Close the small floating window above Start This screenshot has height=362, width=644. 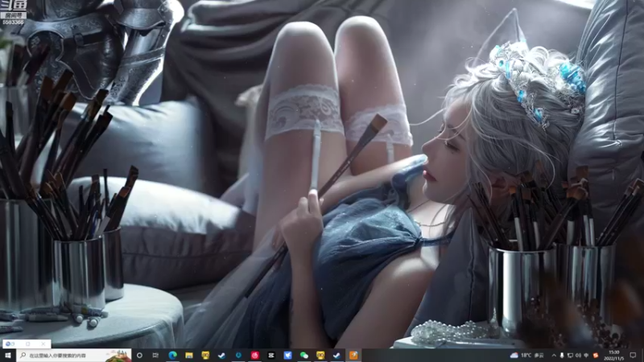pos(43,344)
